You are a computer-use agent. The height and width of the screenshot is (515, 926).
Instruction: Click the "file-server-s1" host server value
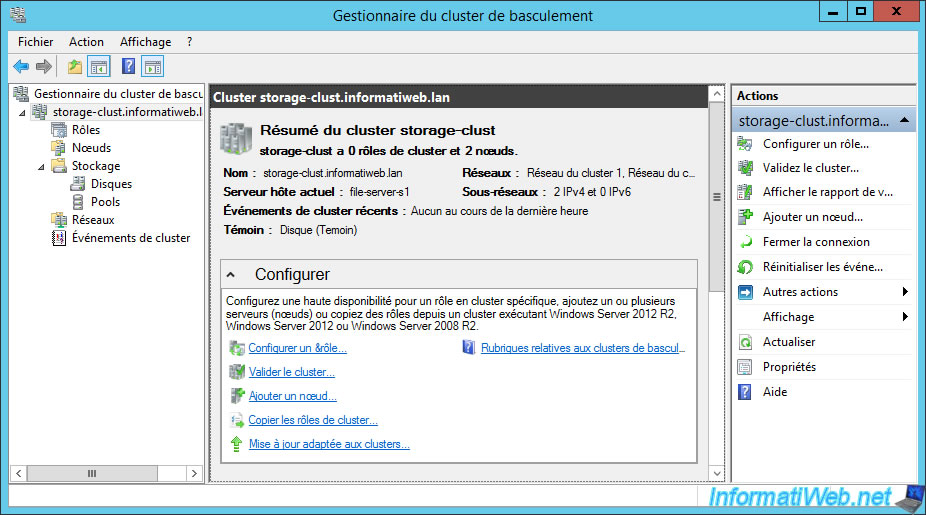tap(379, 192)
